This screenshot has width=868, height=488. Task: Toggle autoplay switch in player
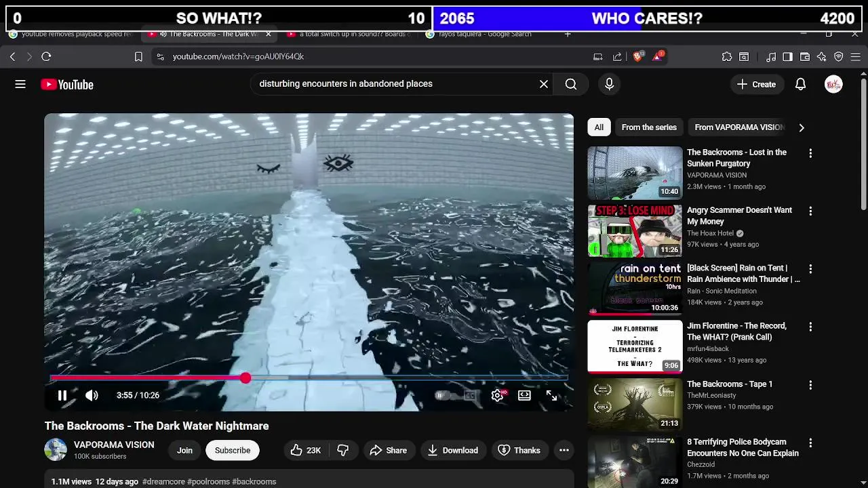(x=442, y=395)
